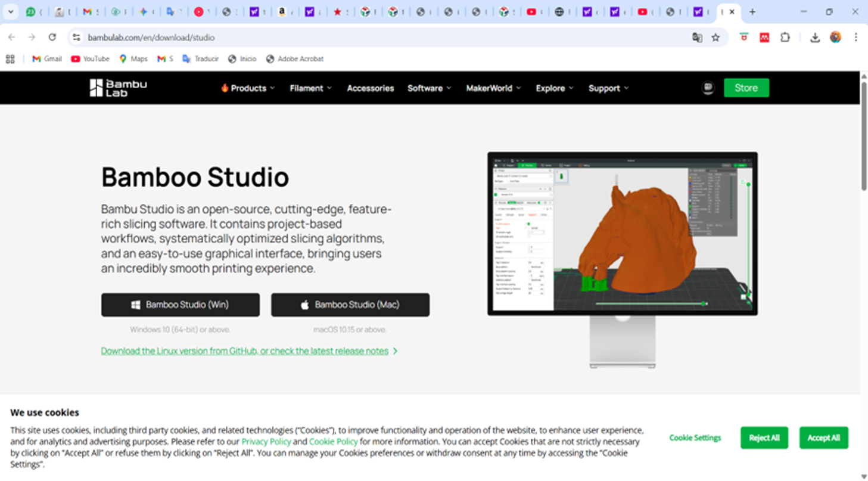This screenshot has width=868, height=481.
Task: Open the Traducir bookmark
Action: 200,59
